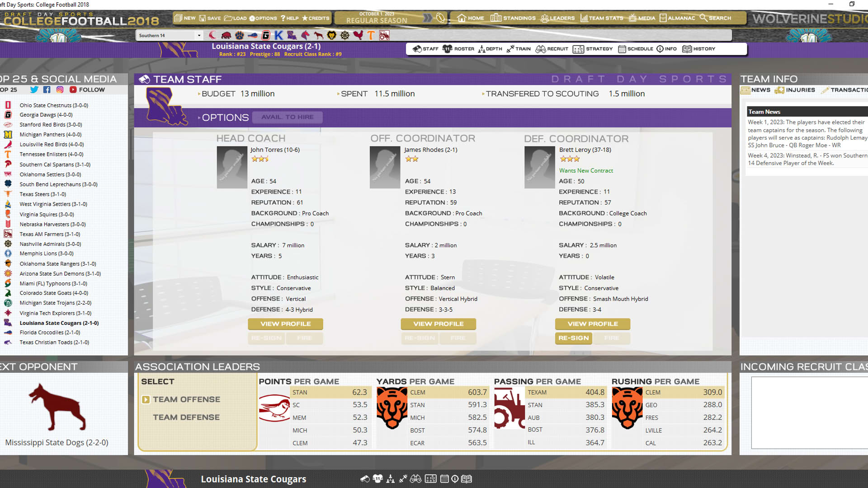Open Almanac from the top menu

677,18
